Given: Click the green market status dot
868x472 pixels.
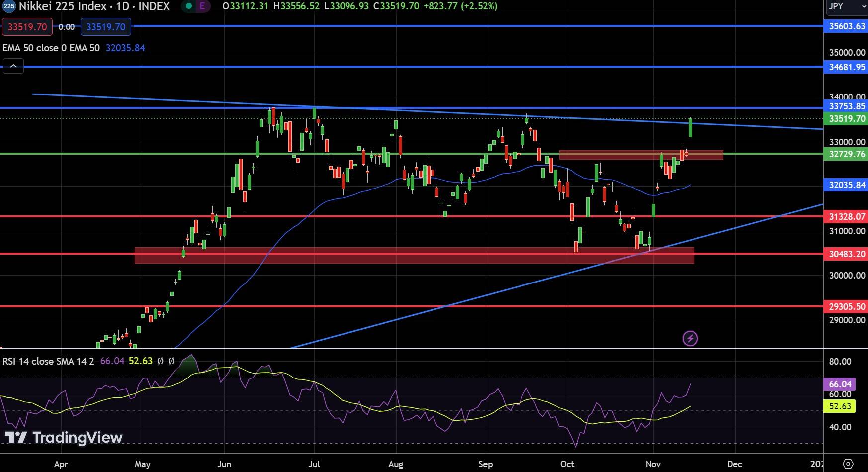Looking at the screenshot, I should point(189,6).
